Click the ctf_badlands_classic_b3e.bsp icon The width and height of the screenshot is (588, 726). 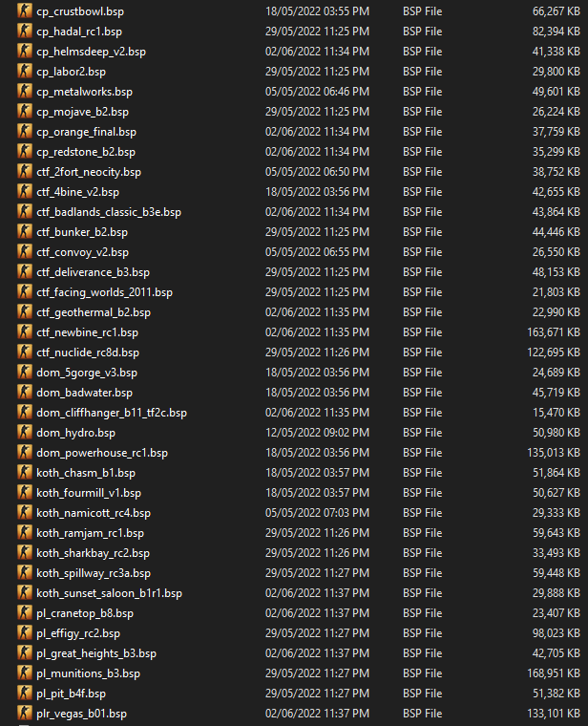(25, 212)
